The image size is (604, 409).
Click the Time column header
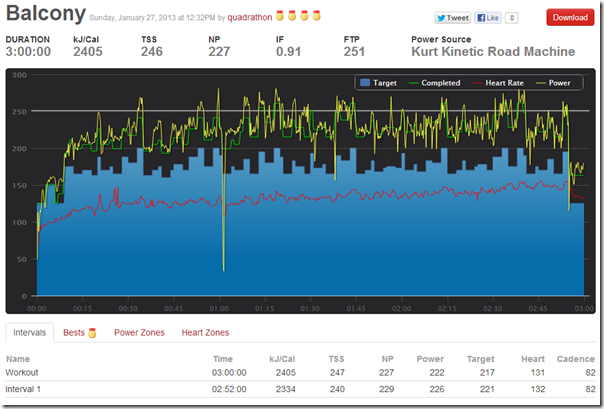(x=223, y=359)
